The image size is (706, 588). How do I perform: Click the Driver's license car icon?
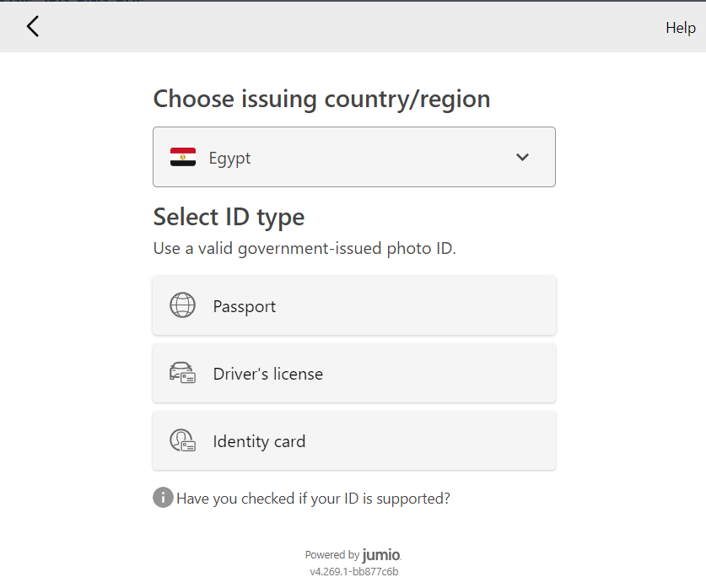coord(182,373)
